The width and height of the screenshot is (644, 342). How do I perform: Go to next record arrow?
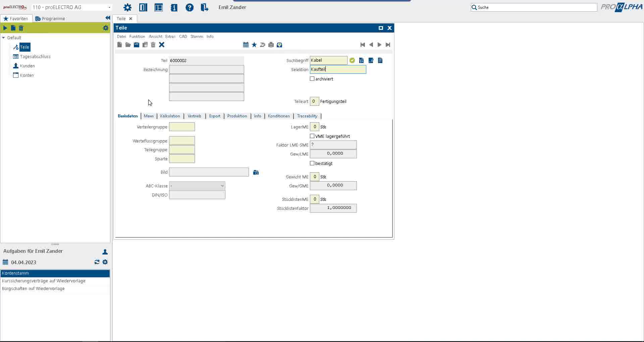tap(379, 45)
